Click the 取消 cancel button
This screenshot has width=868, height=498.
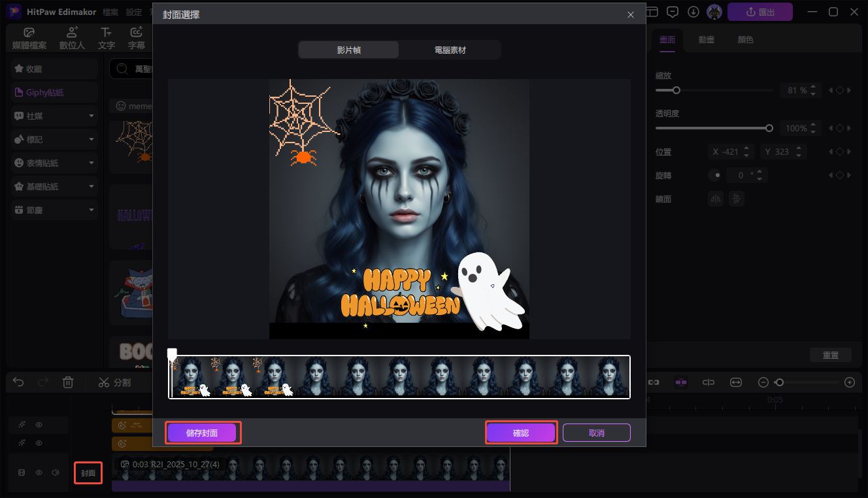(596, 433)
